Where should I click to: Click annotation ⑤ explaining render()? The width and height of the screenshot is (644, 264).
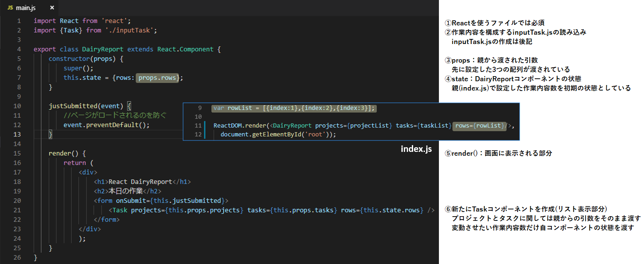pyautogui.click(x=499, y=153)
